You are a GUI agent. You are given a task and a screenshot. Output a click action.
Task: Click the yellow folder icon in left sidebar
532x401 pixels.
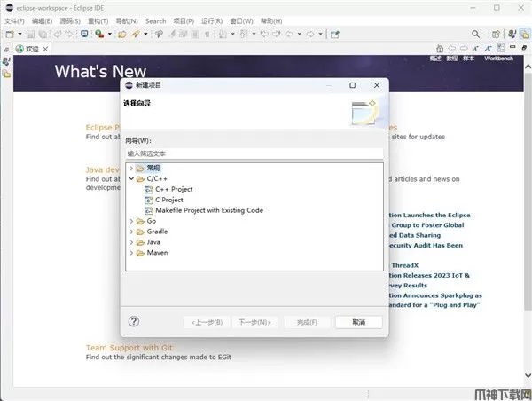coord(6,74)
